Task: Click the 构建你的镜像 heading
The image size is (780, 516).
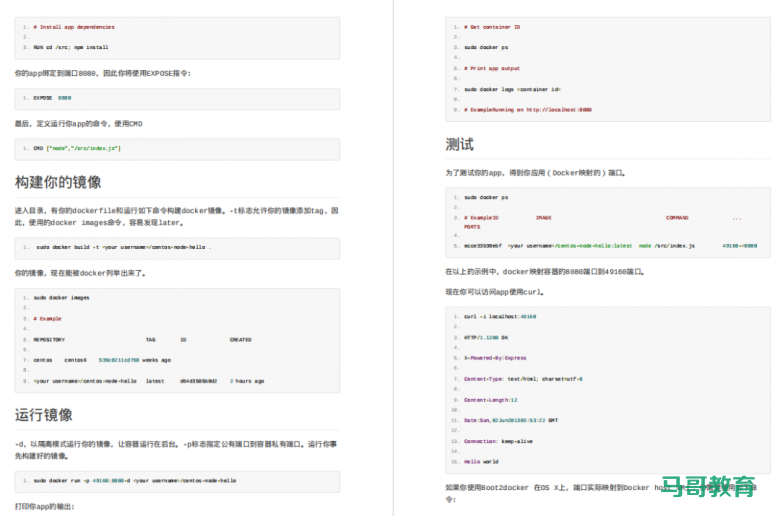Action: pos(58,182)
